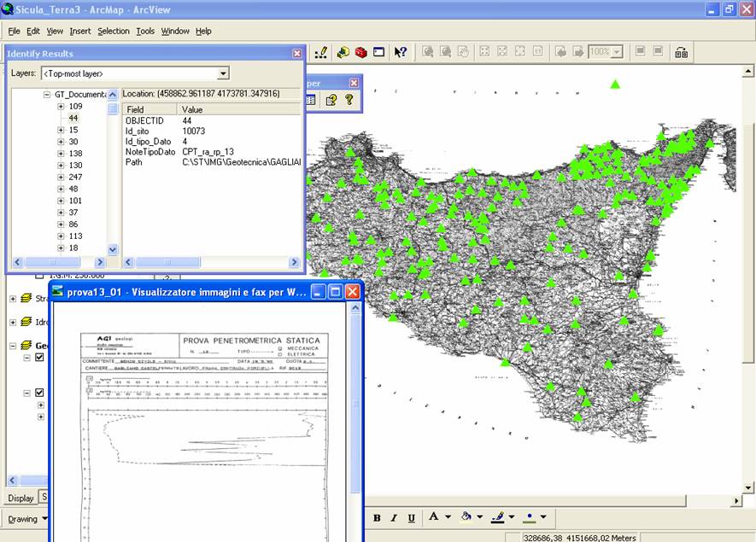Close the small floating toolbar

pos(354,83)
